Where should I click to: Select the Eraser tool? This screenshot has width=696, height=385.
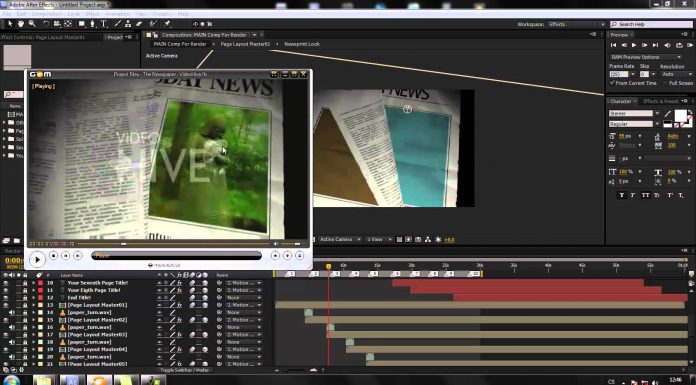[139, 24]
